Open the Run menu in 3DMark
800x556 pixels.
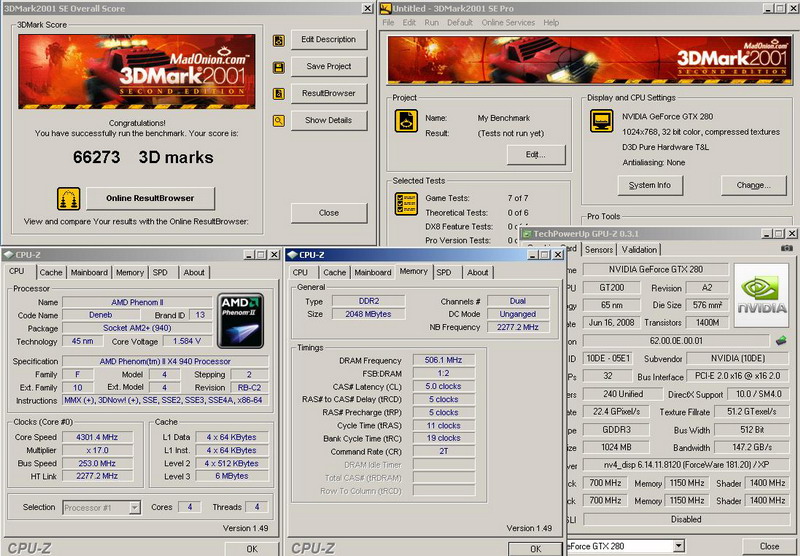coord(431,22)
